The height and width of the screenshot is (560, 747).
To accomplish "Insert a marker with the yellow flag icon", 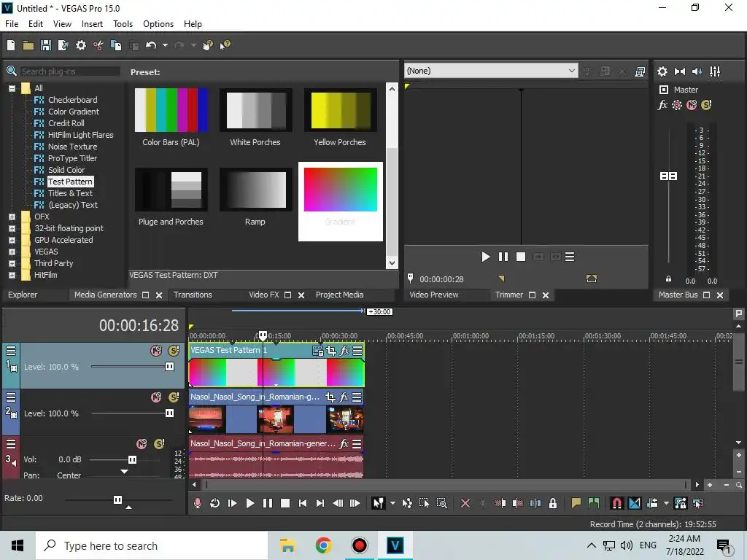I will 576,503.
